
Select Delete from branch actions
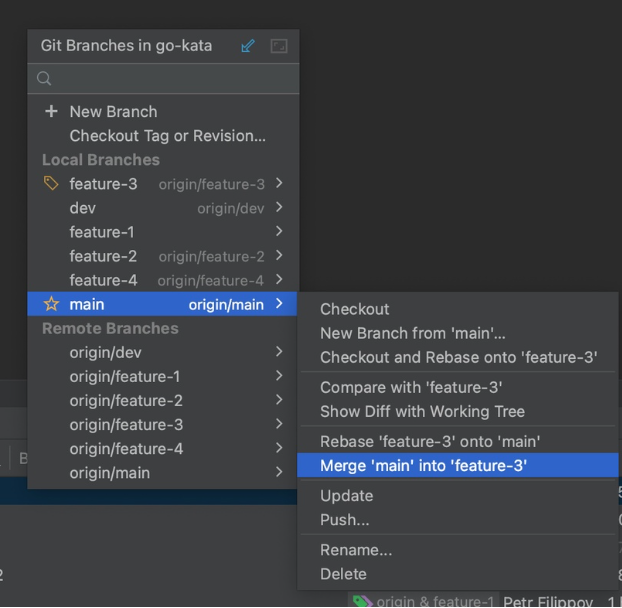pos(343,574)
